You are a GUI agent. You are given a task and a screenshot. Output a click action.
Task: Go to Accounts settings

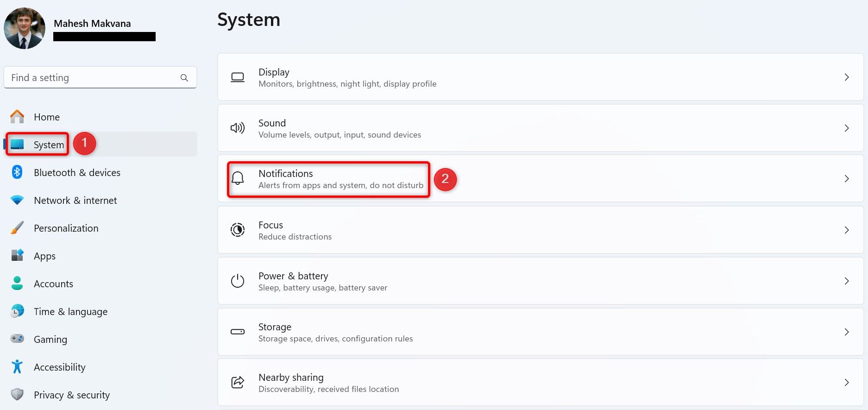101,284
